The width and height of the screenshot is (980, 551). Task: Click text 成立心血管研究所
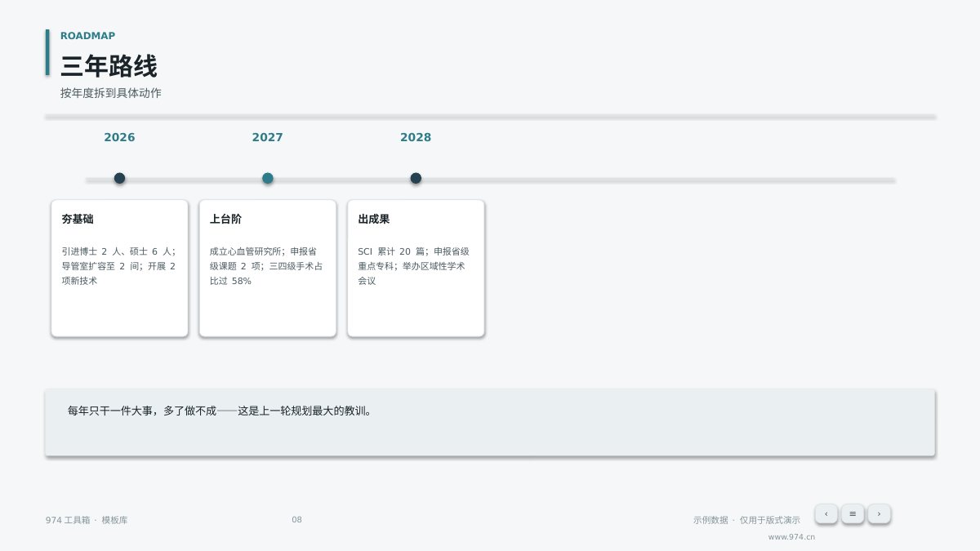(247, 251)
